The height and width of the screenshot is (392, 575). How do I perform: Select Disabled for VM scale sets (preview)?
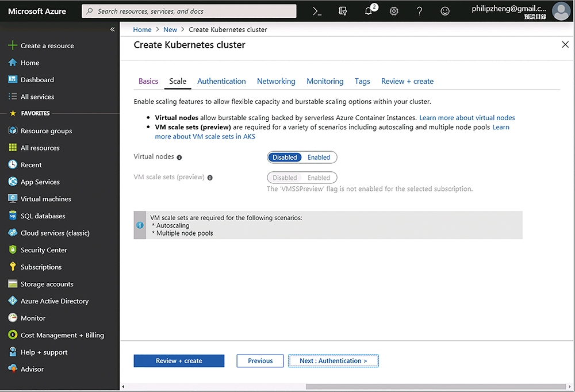(x=285, y=178)
